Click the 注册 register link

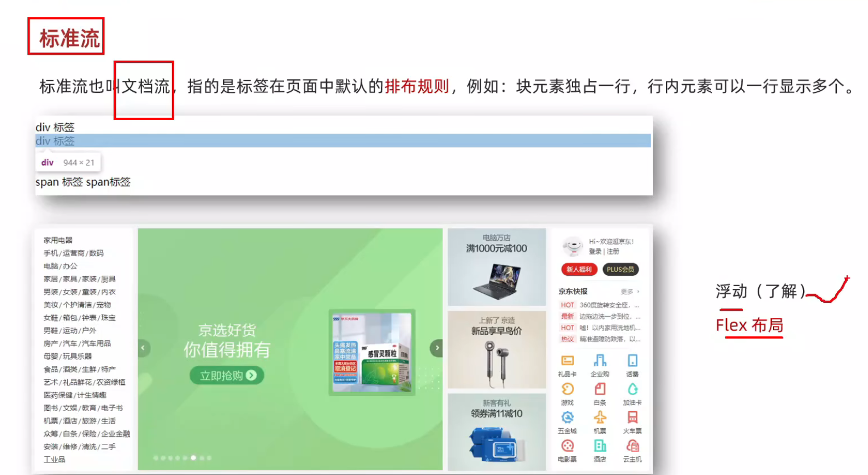coord(613,252)
